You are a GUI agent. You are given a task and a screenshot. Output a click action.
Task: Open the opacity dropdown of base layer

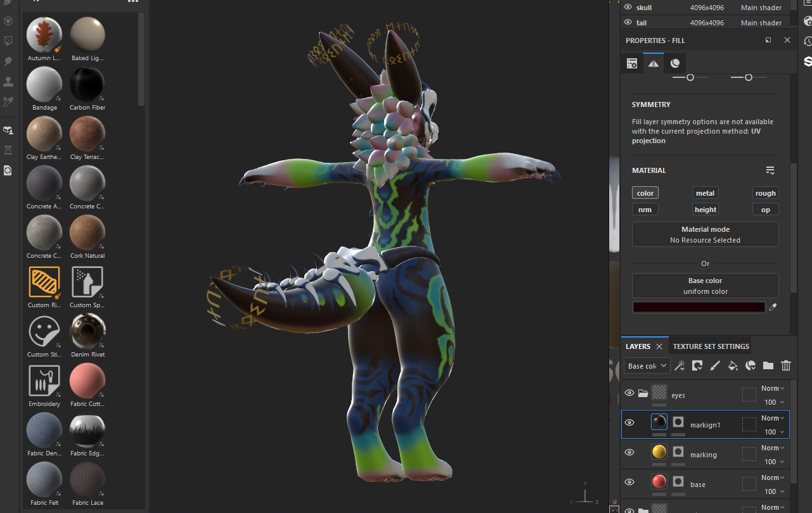click(x=774, y=491)
